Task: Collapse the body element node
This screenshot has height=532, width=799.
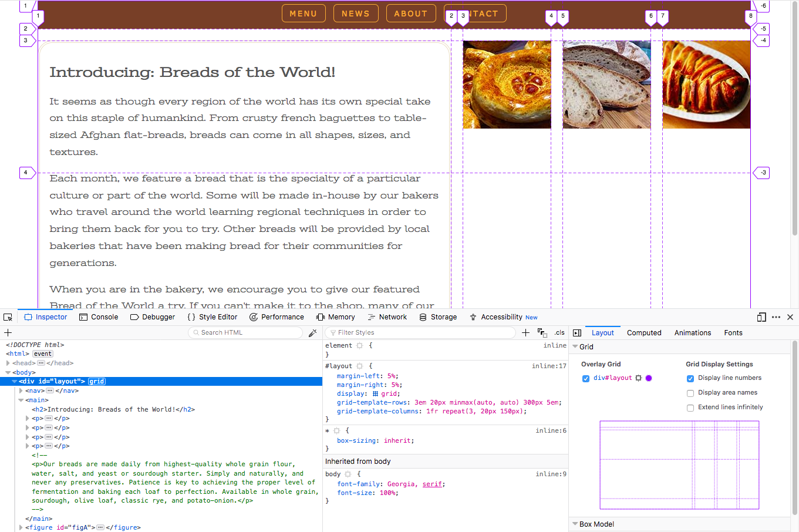Action: pos(8,372)
